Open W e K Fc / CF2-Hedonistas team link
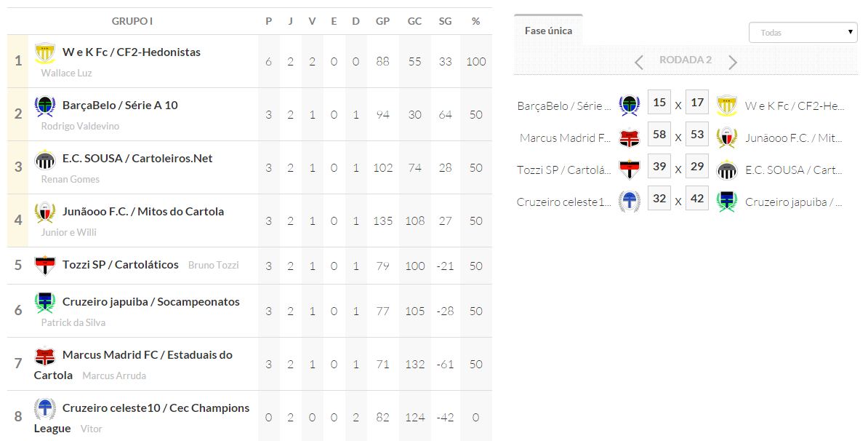 [132, 52]
